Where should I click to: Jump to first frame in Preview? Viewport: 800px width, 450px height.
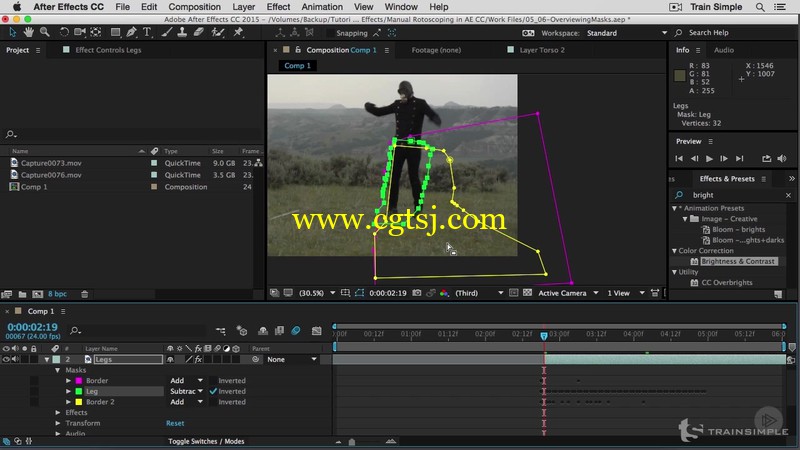[x=679, y=159]
